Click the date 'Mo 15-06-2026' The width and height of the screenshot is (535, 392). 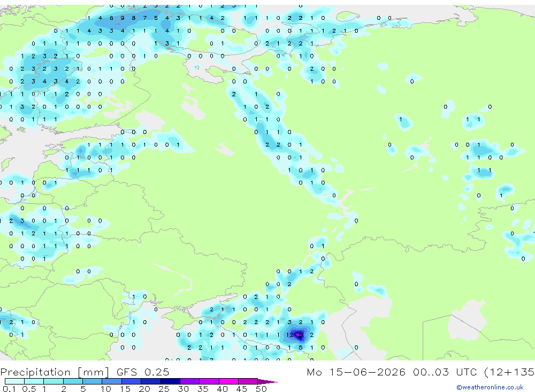[356, 372]
